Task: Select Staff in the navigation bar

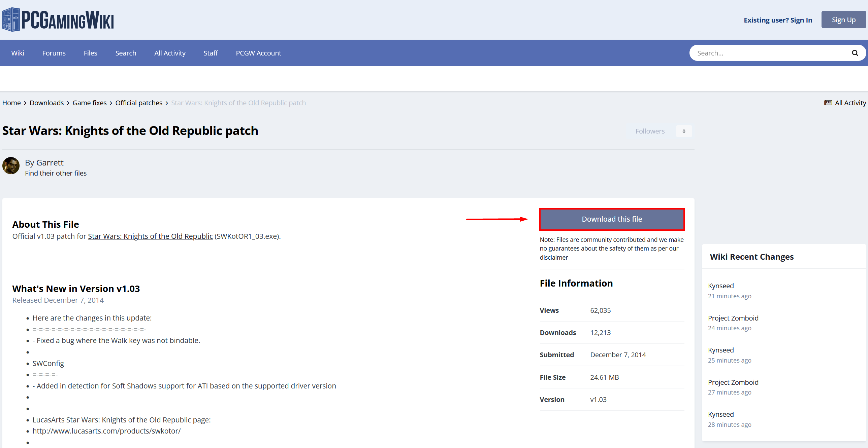Action: 211,53
